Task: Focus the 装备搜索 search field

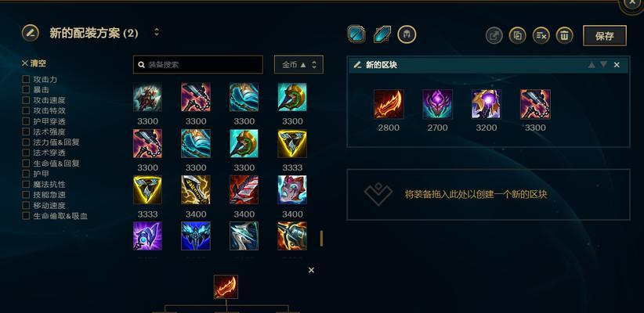Action: (x=198, y=65)
